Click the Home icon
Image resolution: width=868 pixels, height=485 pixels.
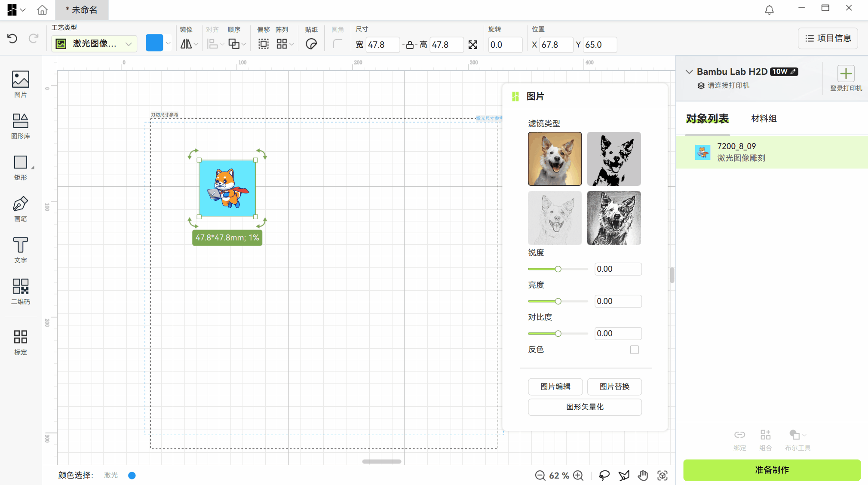click(42, 10)
